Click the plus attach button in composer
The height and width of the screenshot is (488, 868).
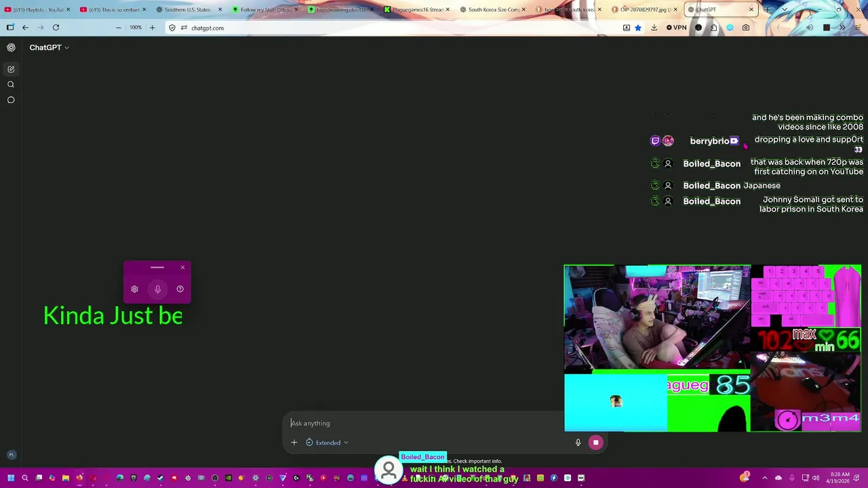(294, 443)
